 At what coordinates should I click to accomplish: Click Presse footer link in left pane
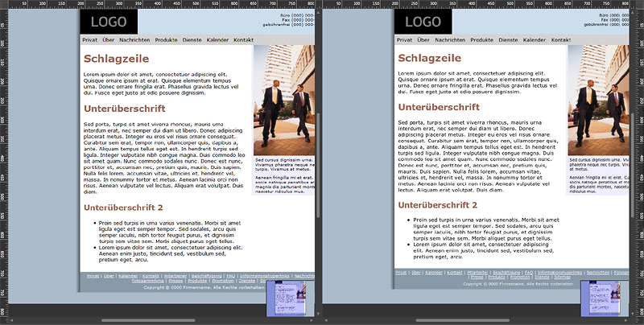(175, 281)
